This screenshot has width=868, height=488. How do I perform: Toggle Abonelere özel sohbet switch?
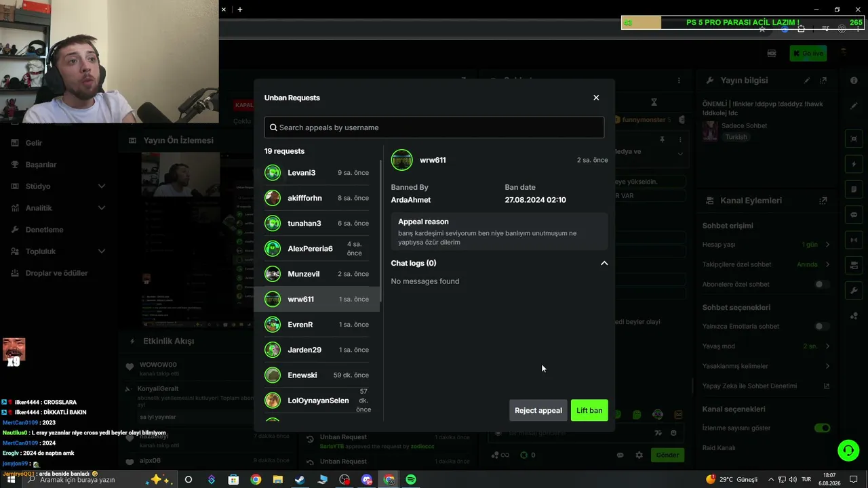click(822, 285)
